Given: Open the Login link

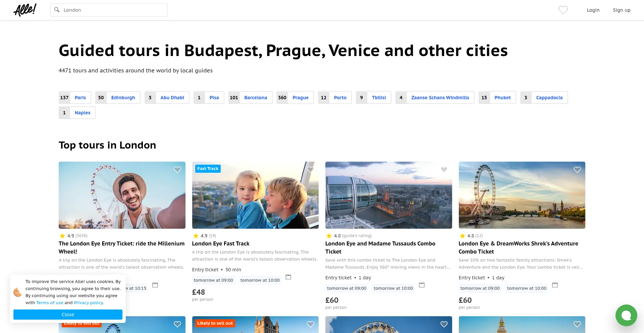Looking at the screenshot, I should click(x=593, y=10).
